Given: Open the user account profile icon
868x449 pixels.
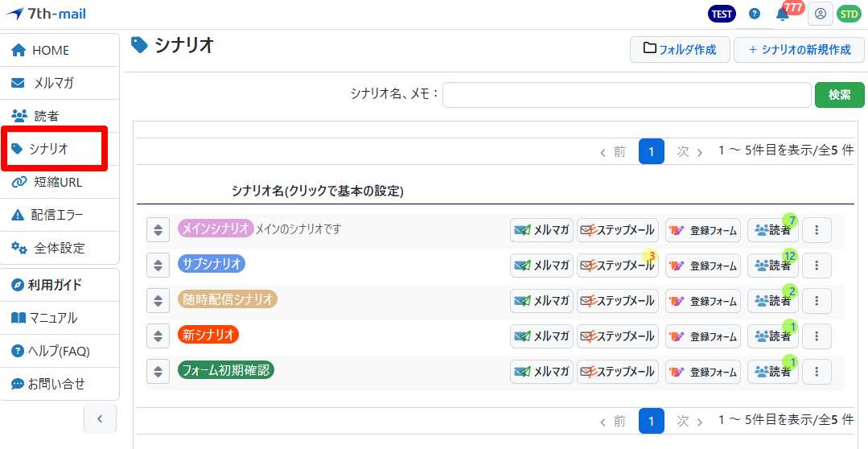Looking at the screenshot, I should pyautogui.click(x=820, y=14).
